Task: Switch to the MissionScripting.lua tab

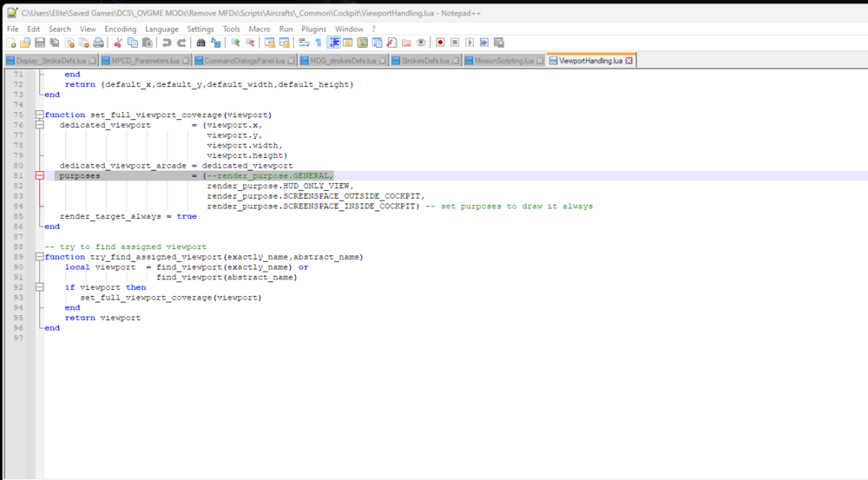Action: pos(504,61)
